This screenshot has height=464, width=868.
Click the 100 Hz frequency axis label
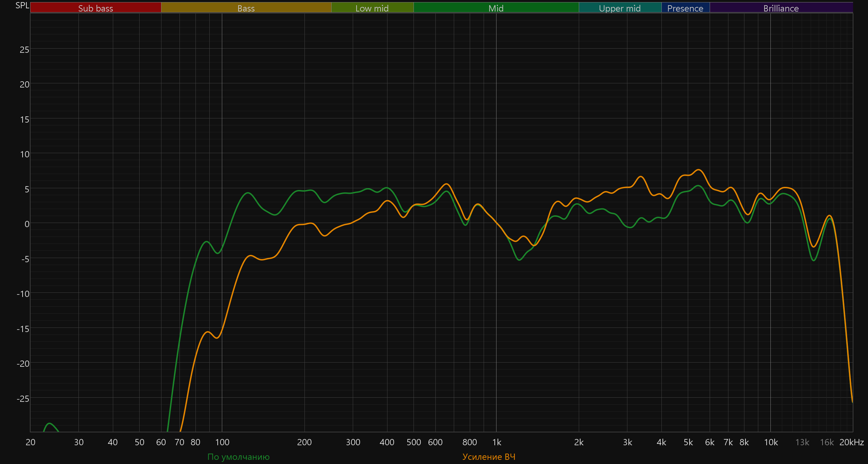pyautogui.click(x=222, y=442)
